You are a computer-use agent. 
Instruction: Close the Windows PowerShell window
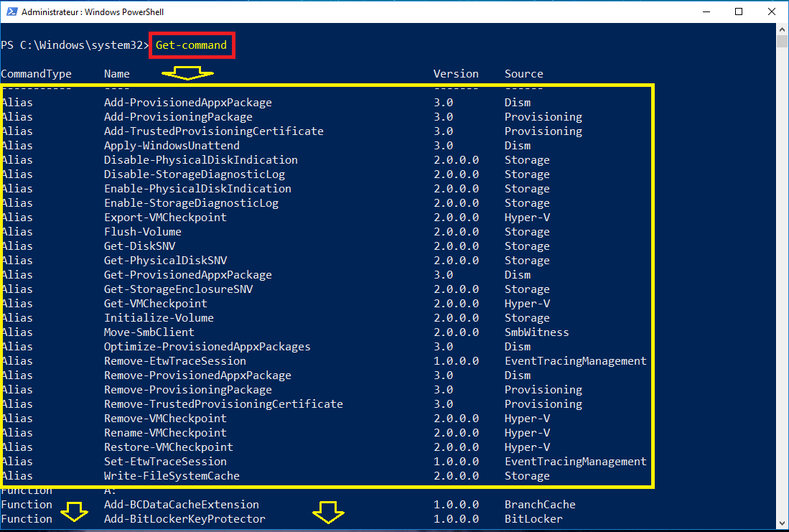773,11
